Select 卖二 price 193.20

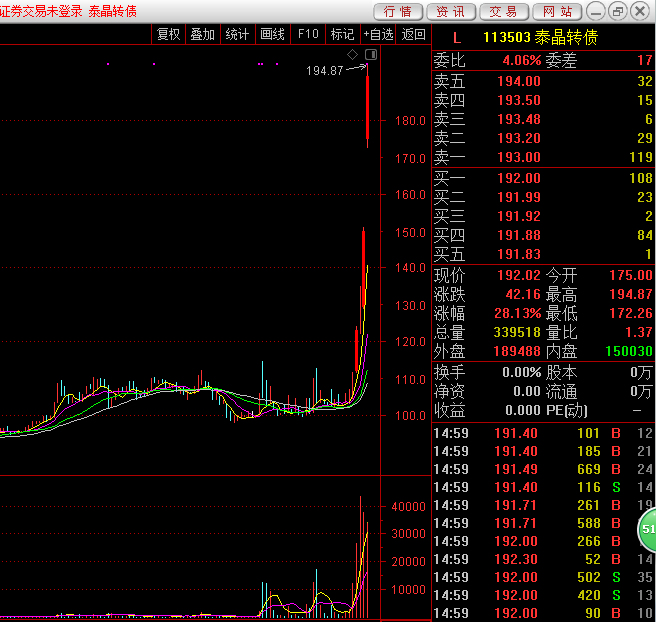pyautogui.click(x=519, y=138)
